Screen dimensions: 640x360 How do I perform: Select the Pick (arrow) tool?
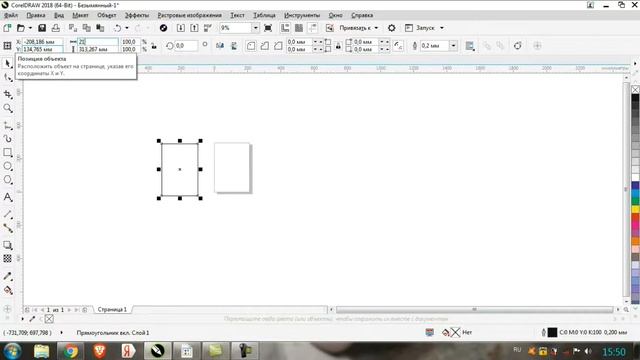(8, 63)
